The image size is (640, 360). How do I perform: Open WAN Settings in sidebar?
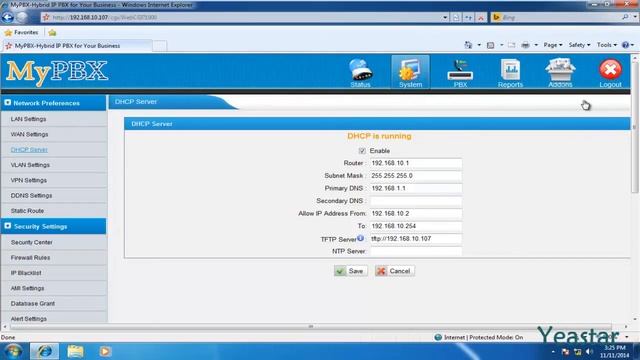pyautogui.click(x=29, y=134)
